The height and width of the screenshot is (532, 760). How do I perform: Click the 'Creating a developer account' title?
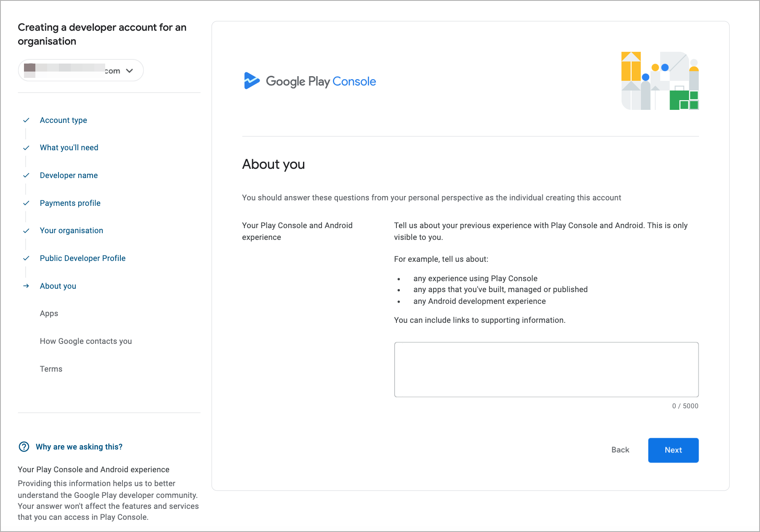tap(102, 34)
